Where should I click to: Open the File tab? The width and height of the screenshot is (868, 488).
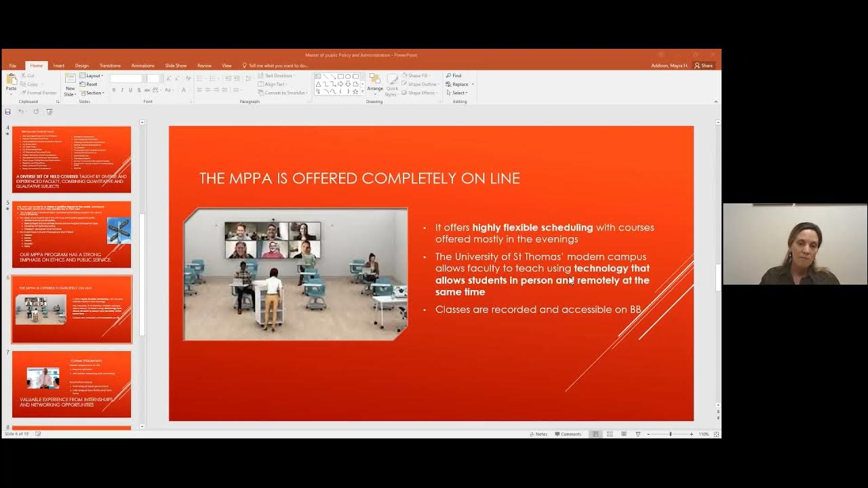coord(13,66)
